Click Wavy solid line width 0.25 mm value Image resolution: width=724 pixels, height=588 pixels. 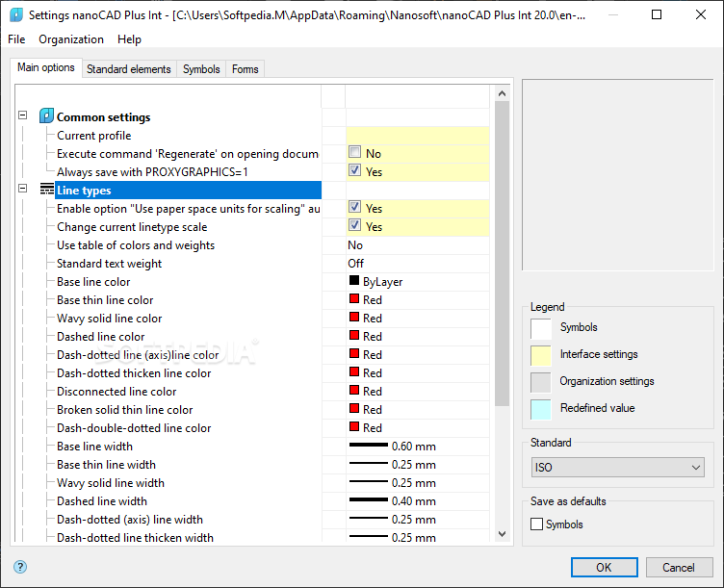coord(414,483)
